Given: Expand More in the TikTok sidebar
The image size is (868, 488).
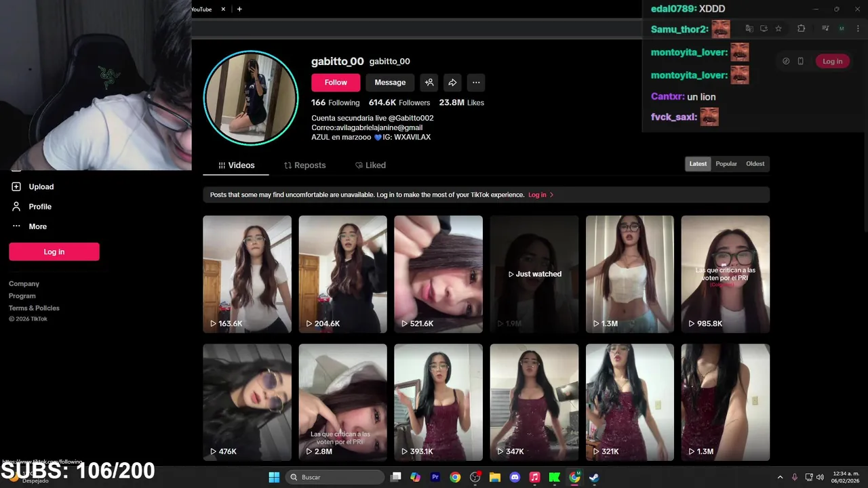Looking at the screenshot, I should [x=37, y=226].
